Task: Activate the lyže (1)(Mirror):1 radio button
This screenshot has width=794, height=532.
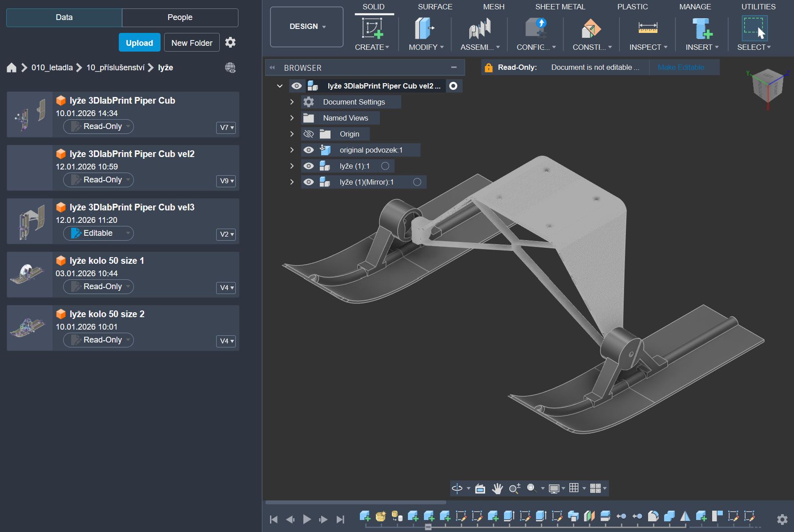Action: [417, 182]
